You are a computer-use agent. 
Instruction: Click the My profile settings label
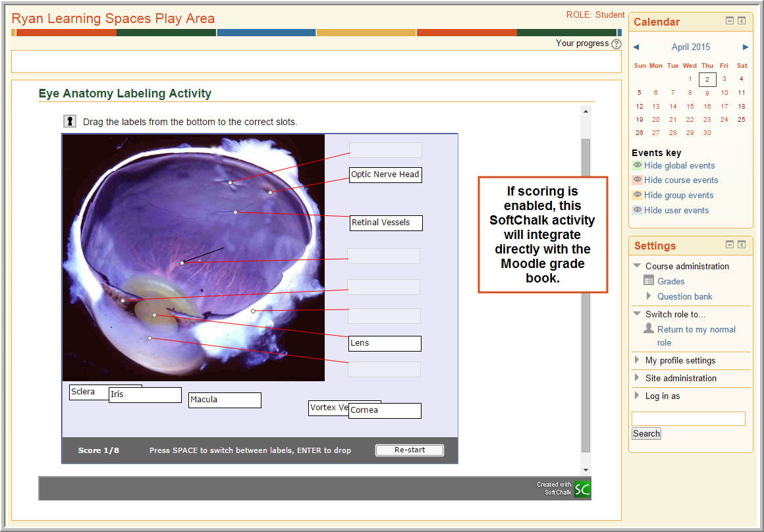(x=680, y=361)
